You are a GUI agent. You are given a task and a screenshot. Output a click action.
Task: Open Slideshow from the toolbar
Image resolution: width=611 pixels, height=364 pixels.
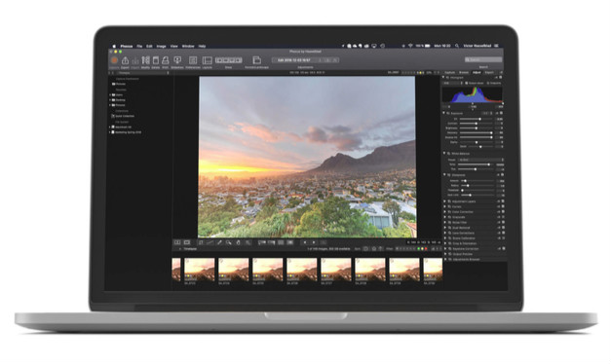click(177, 60)
